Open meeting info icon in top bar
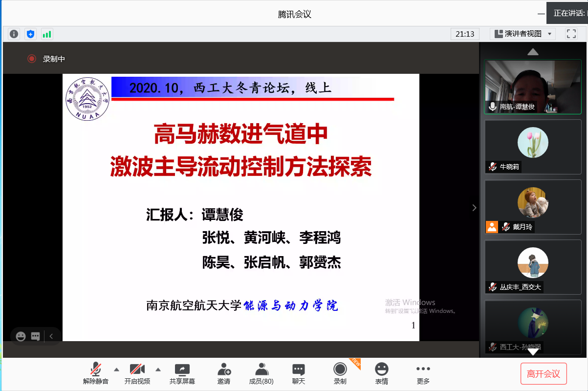The image size is (588, 391). [x=14, y=34]
